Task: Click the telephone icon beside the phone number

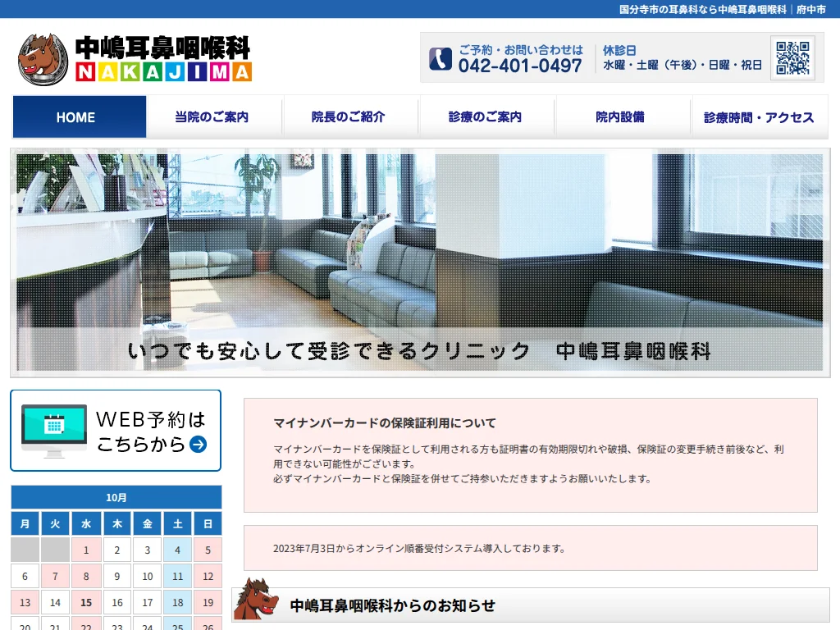Action: 441,59
